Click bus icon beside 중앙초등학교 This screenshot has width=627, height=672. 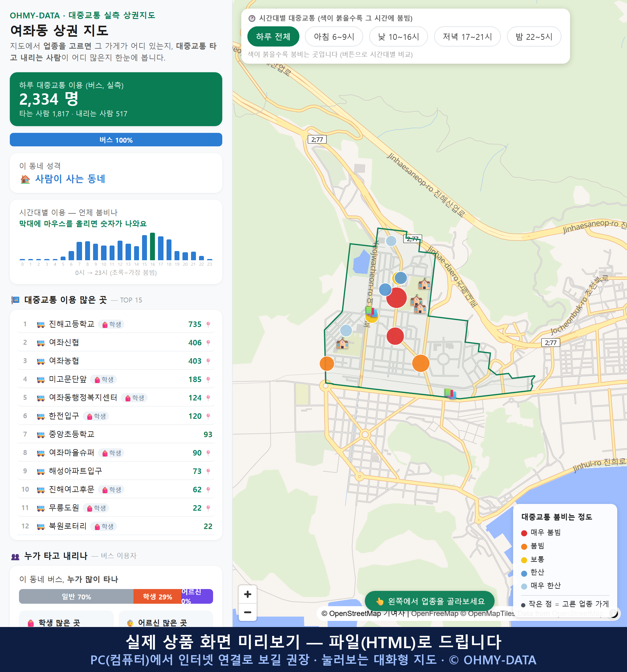coord(40,435)
